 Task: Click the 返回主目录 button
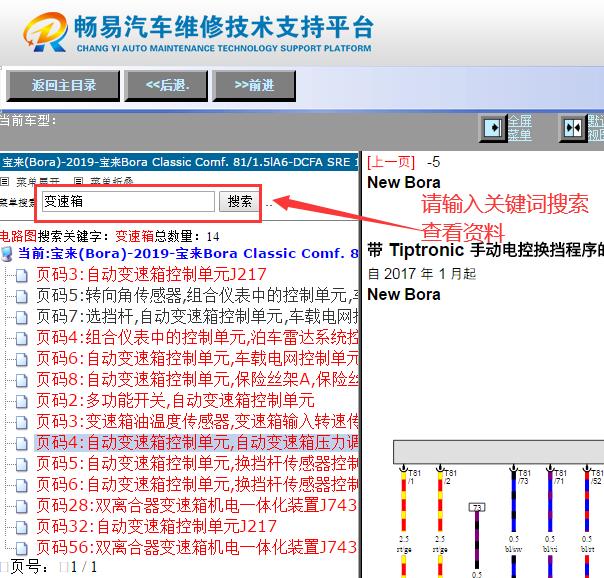coord(63,85)
